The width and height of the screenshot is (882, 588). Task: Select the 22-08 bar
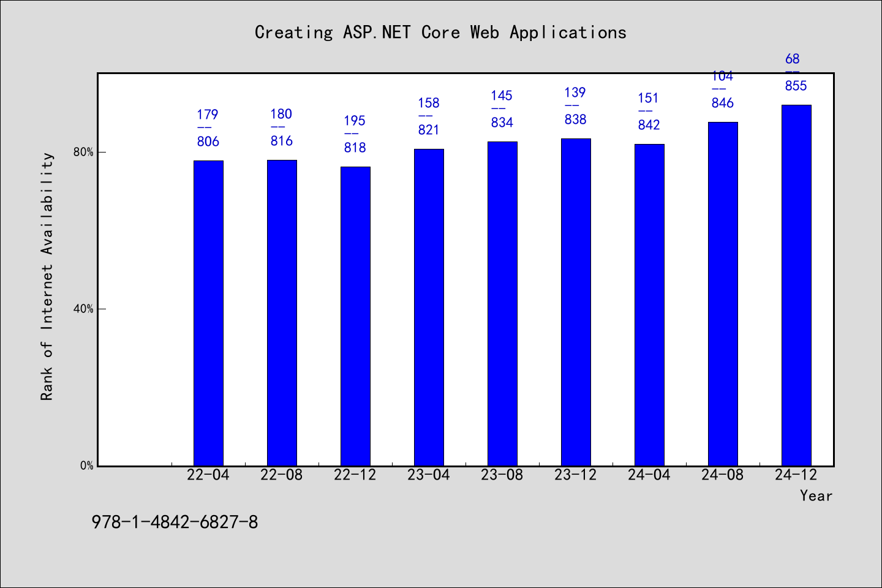(x=282, y=313)
